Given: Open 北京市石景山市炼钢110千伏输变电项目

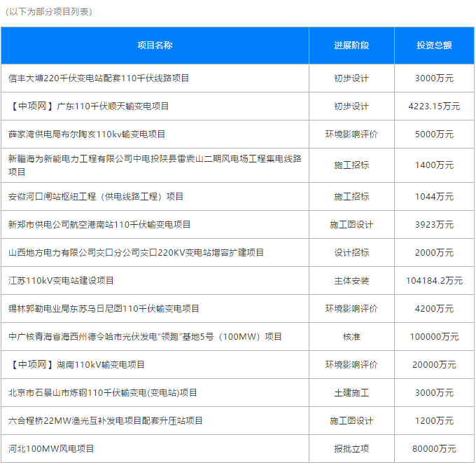Looking at the screenshot, I should coord(103,393).
